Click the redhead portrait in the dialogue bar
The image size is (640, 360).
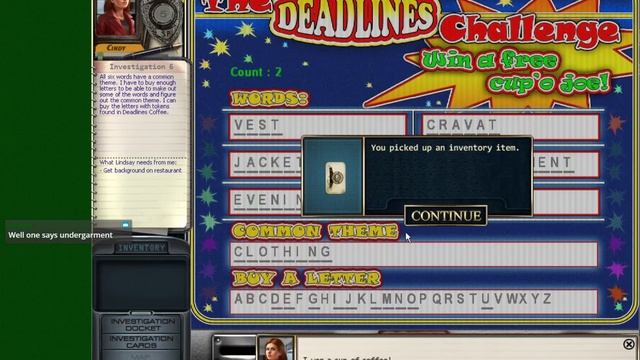[276, 348]
